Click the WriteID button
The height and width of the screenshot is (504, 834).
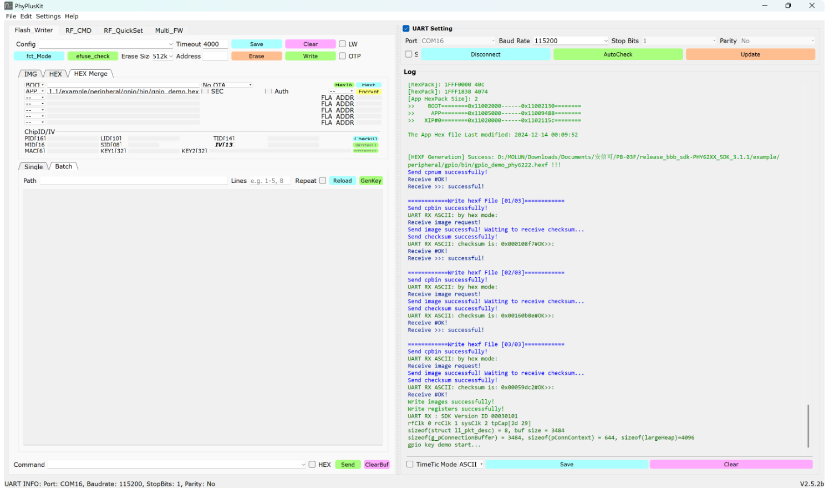(366, 145)
